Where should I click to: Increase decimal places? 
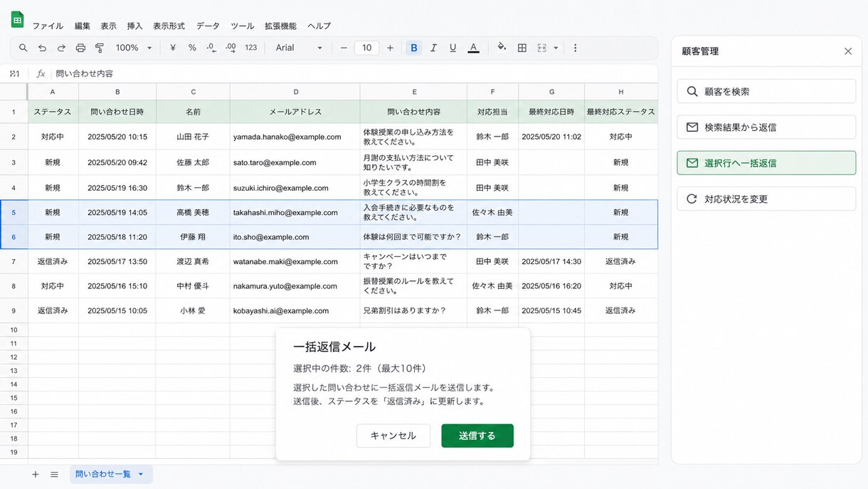tap(231, 48)
